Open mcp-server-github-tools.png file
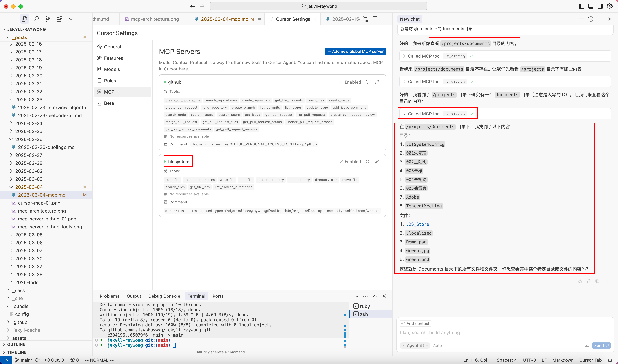 pyautogui.click(x=50, y=227)
